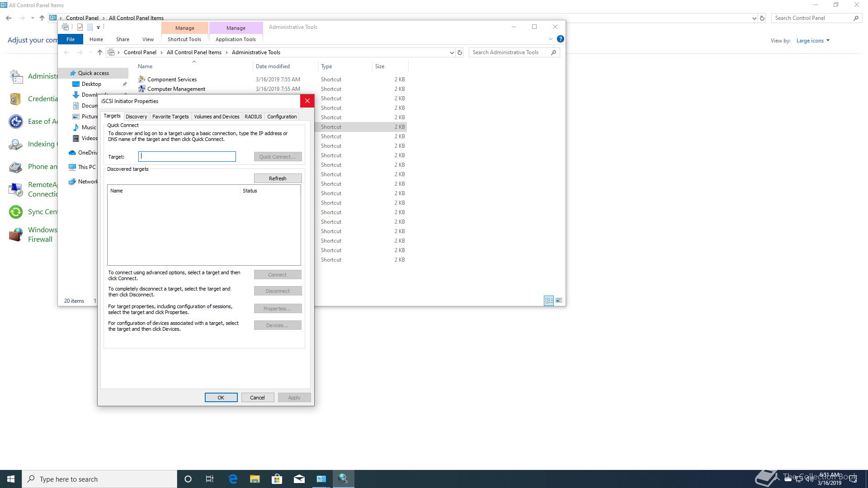Switch to large icons view in Explorer
The image size is (868, 488).
tap(559, 300)
